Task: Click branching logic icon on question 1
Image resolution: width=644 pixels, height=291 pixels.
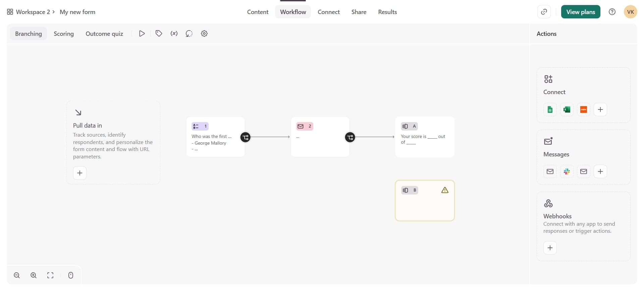Action: 246,137
